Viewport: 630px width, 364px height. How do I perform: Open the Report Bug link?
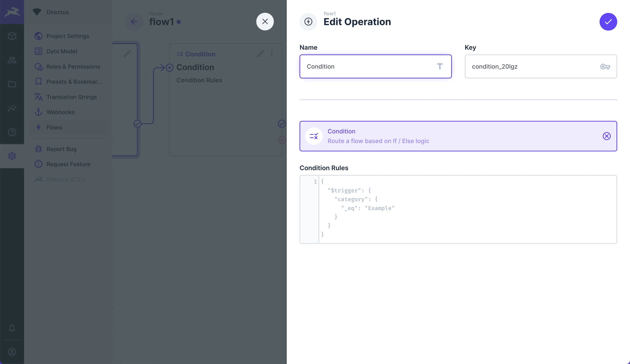(61, 149)
